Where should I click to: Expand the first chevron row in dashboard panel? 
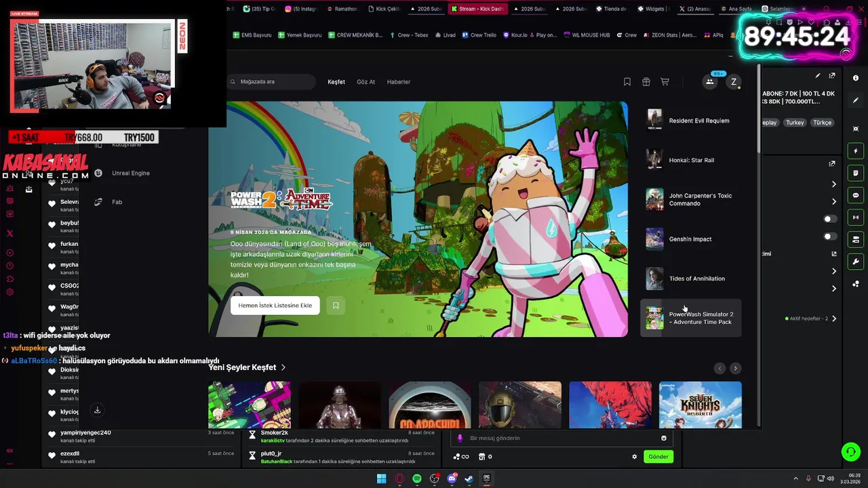click(834, 184)
